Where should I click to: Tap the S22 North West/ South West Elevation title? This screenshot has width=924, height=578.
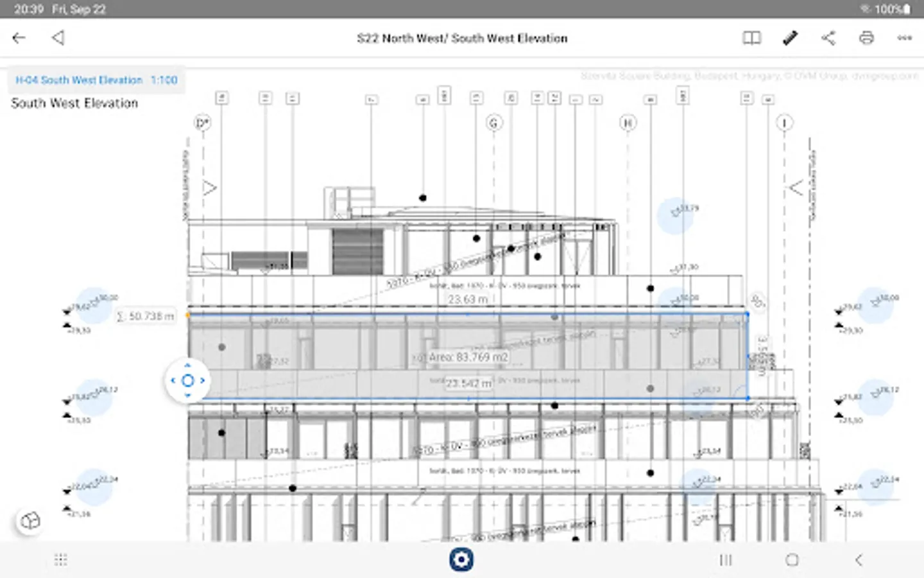pos(462,39)
